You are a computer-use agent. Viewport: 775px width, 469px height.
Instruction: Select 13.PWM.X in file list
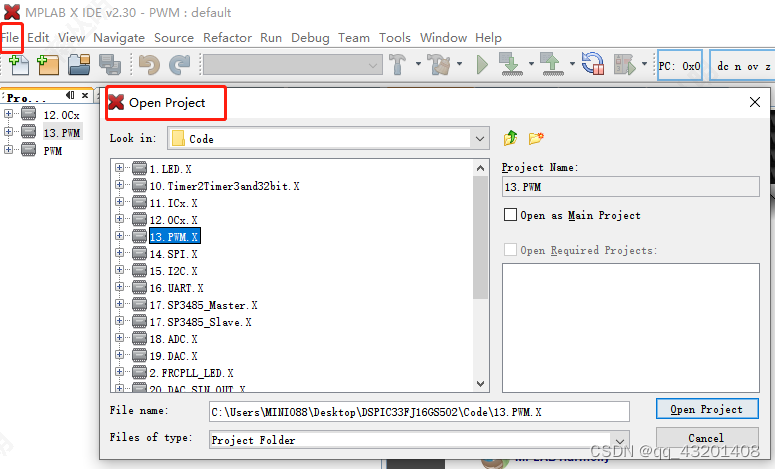coord(174,236)
